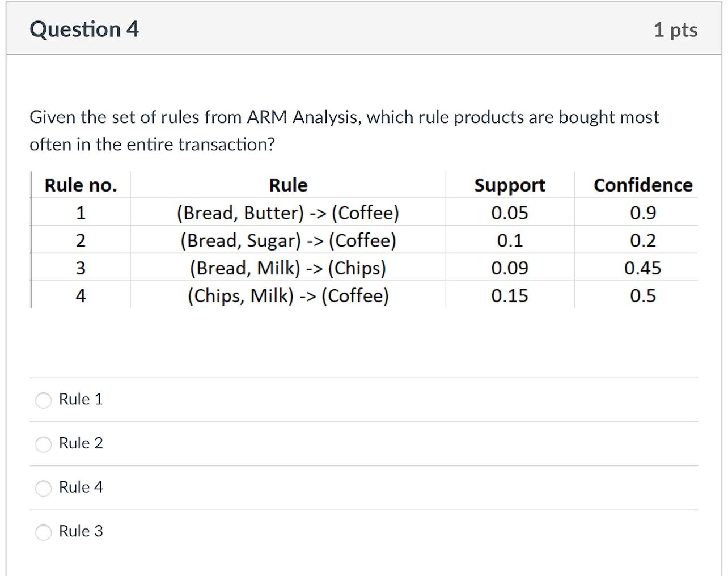Click the 0.15 support value cell
Image resolution: width=728 pixels, height=576 pixels.
tap(509, 295)
